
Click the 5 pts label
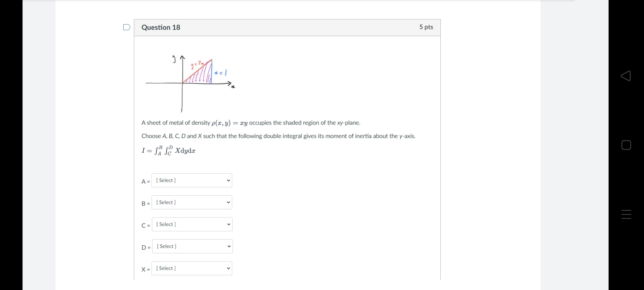(426, 27)
